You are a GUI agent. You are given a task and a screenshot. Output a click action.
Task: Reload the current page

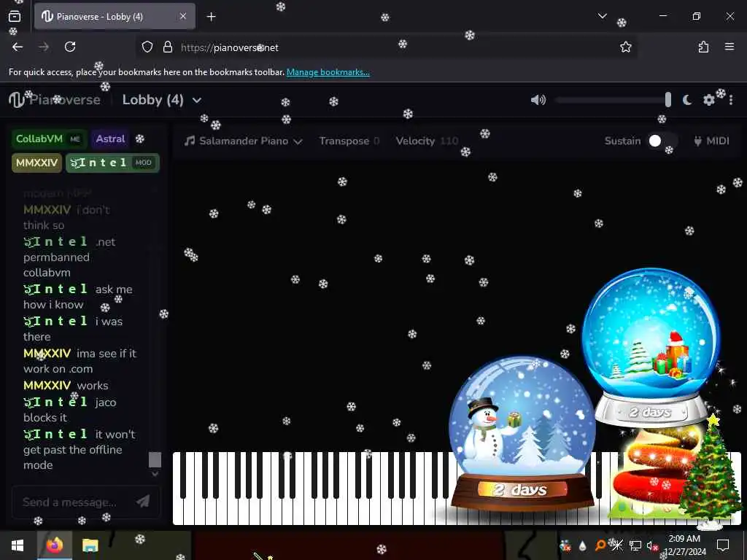pos(70,47)
